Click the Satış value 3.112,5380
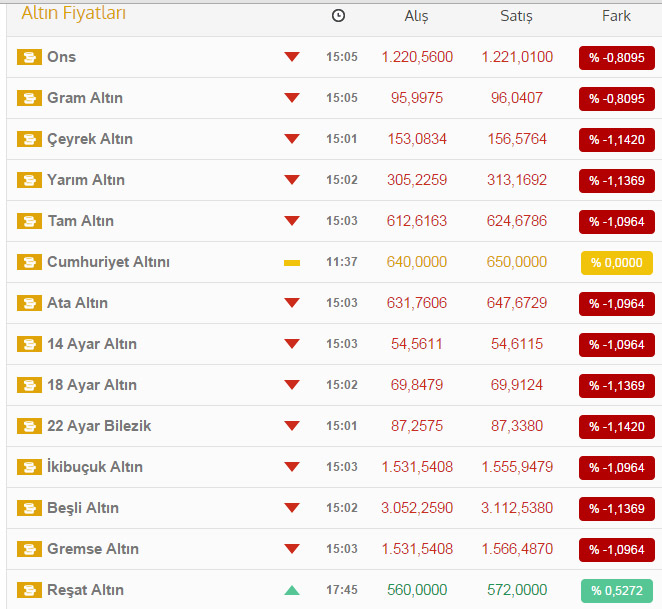The height and width of the screenshot is (609, 662). (517, 508)
